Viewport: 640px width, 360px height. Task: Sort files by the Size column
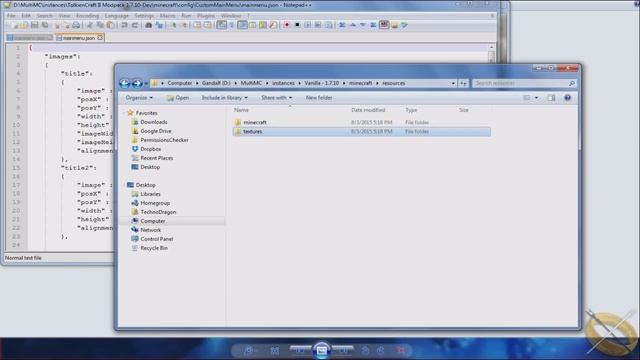pos(464,110)
